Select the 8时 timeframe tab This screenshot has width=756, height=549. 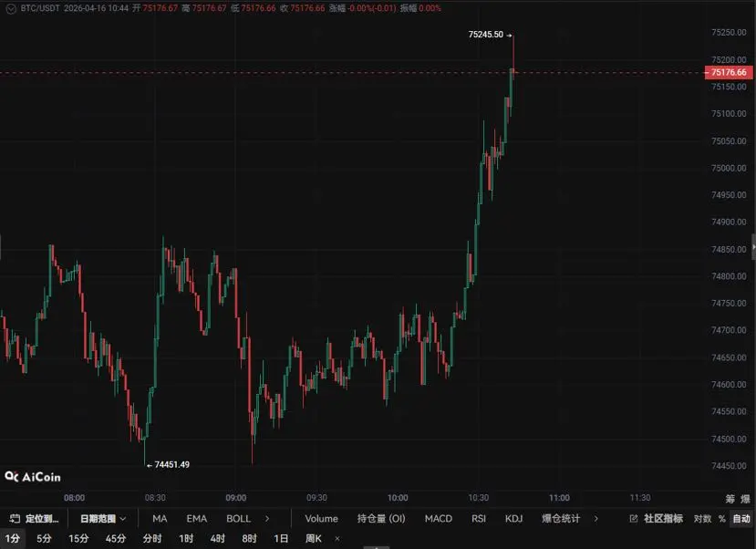click(x=249, y=538)
